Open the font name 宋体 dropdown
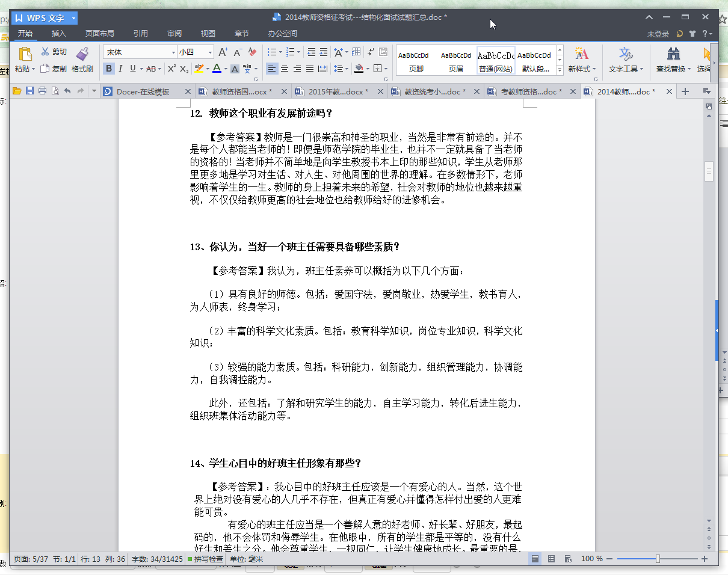Image resolution: width=728 pixels, height=575 pixels. pyautogui.click(x=174, y=52)
